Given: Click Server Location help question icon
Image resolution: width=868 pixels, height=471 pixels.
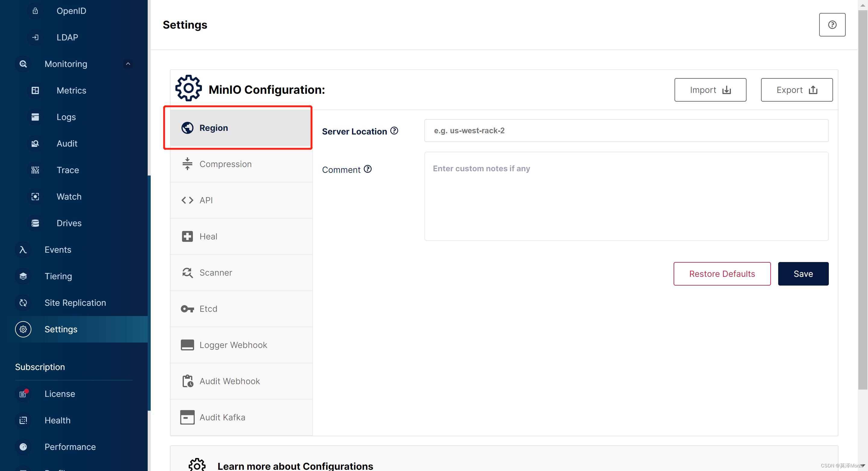Looking at the screenshot, I should (x=394, y=131).
